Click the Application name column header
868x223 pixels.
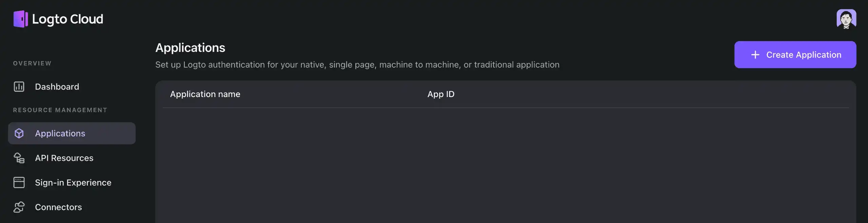(x=205, y=94)
